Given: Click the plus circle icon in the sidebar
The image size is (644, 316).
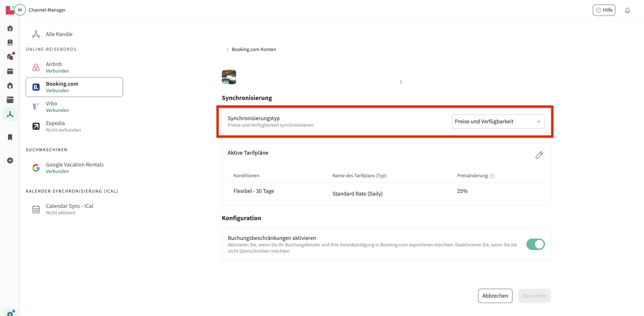Looking at the screenshot, I should (x=10, y=160).
